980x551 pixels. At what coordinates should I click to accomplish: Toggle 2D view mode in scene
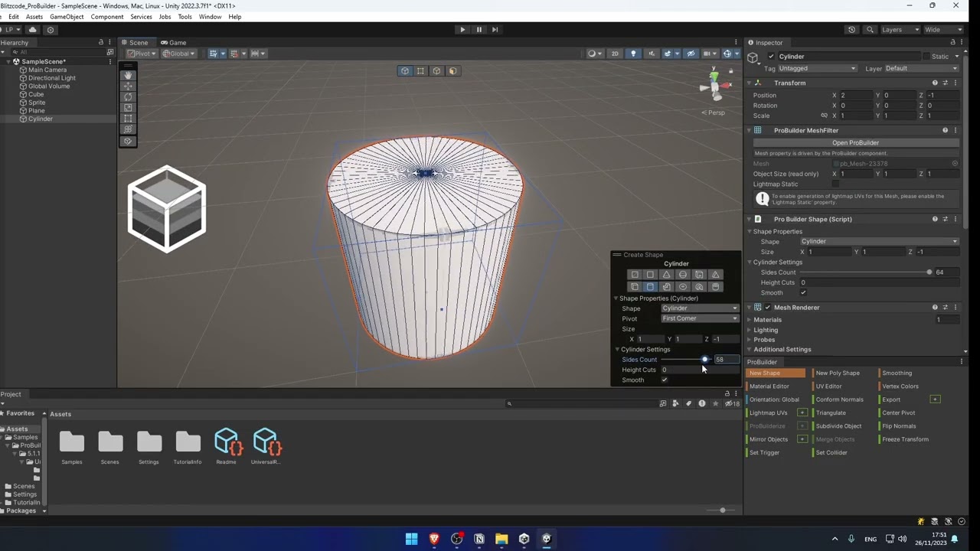(614, 54)
